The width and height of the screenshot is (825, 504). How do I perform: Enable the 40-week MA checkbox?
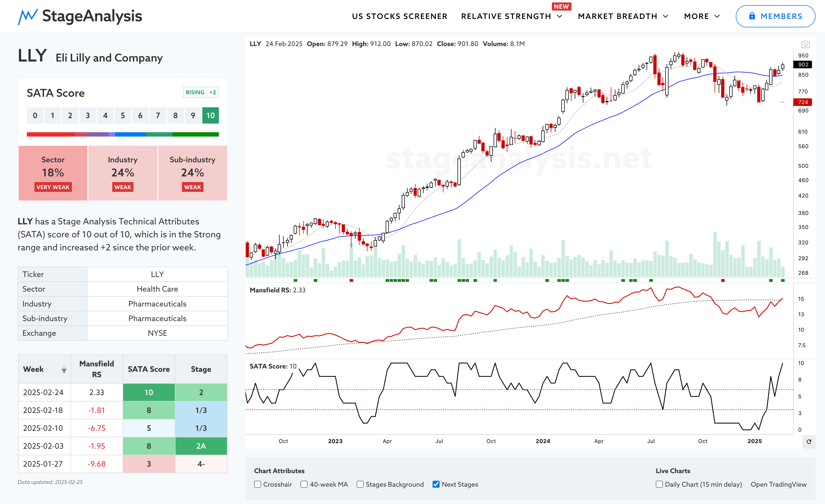(x=304, y=484)
